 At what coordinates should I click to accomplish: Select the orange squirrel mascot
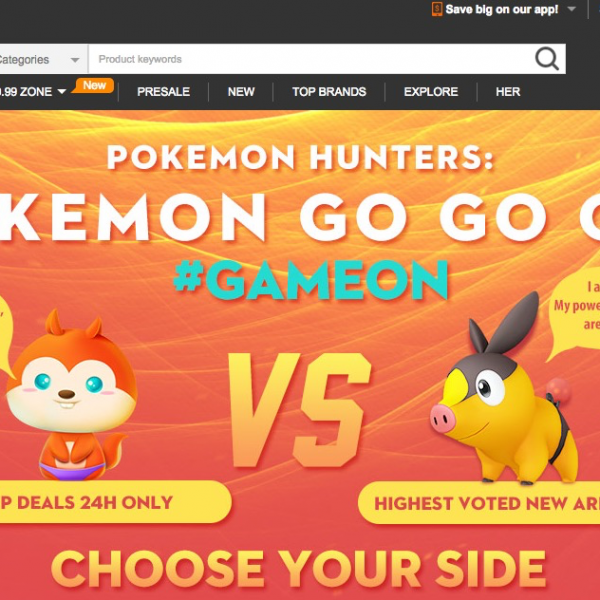[x=72, y=394]
